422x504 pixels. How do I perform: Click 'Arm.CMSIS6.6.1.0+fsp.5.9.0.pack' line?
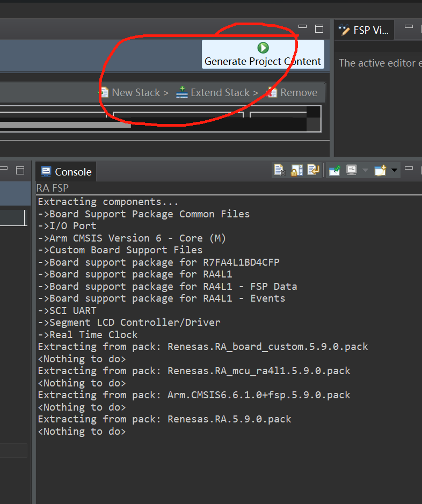coord(194,395)
